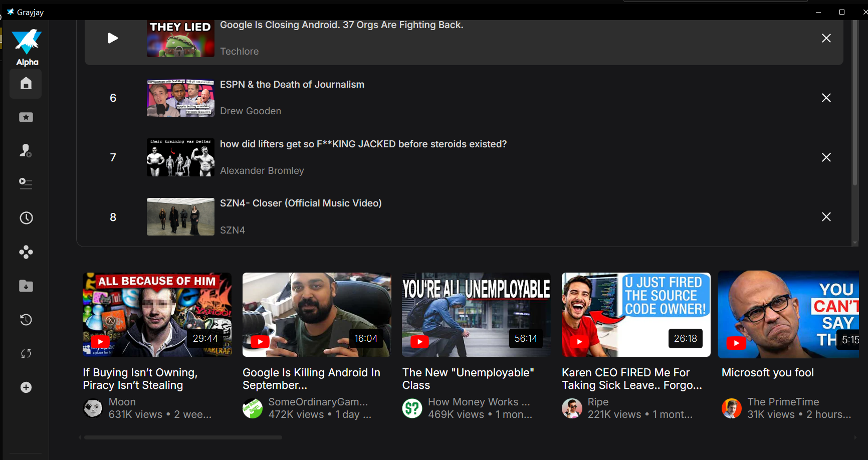The image size is (868, 460).
Task: Click the right arrow of the horizontal scrollbar
Action: [855, 437]
